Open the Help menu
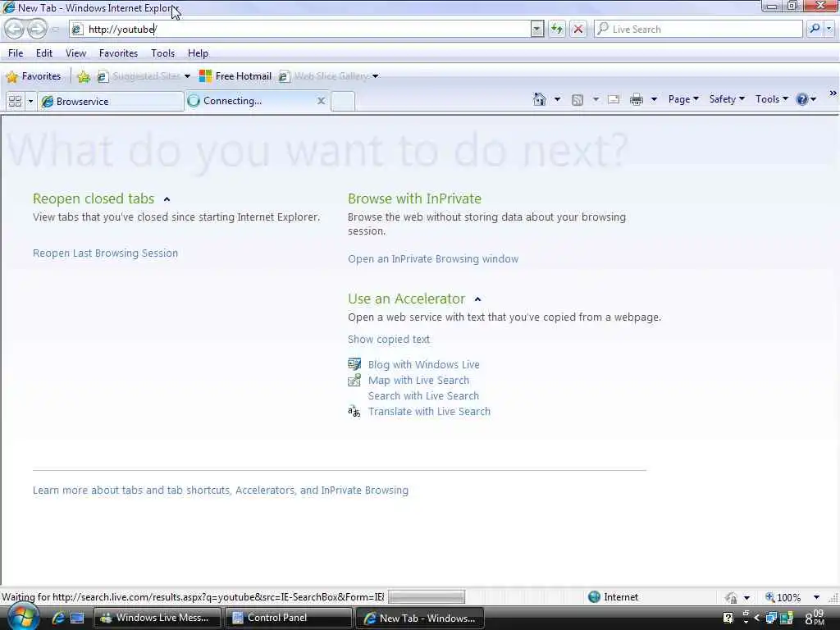This screenshot has height=630, width=840. tap(198, 53)
